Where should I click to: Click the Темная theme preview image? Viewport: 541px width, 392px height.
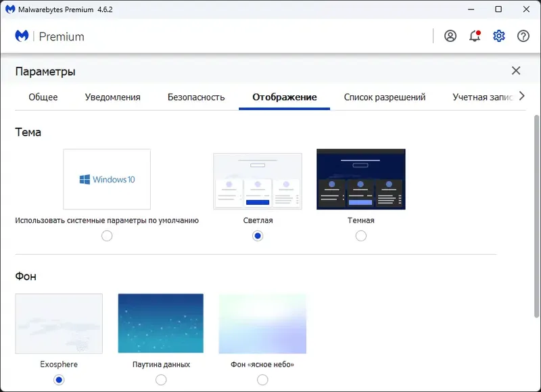tap(361, 178)
